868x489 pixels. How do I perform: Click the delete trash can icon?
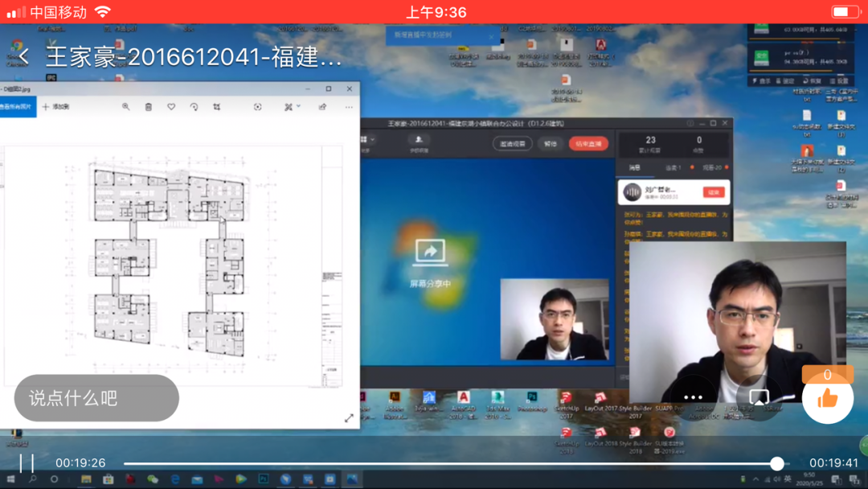pyautogui.click(x=149, y=107)
